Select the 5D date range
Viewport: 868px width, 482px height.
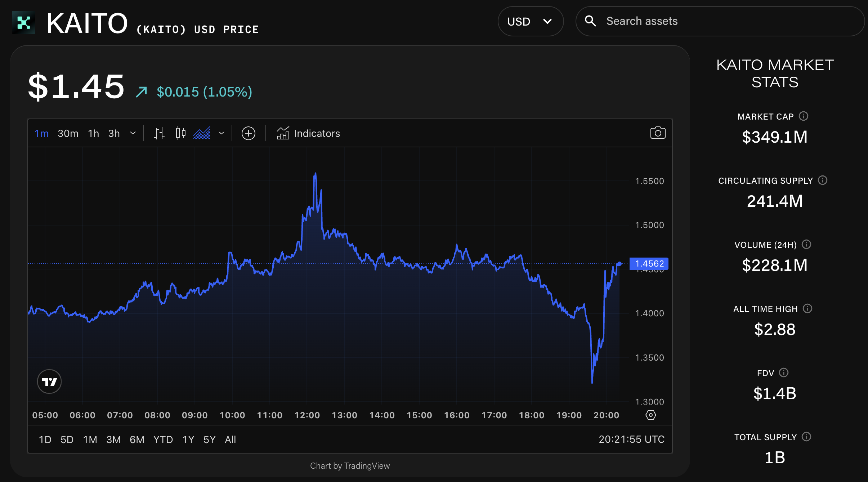[x=67, y=439]
